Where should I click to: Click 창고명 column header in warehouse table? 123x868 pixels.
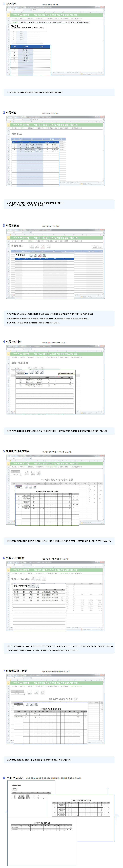pyautogui.click(x=25, y=47)
